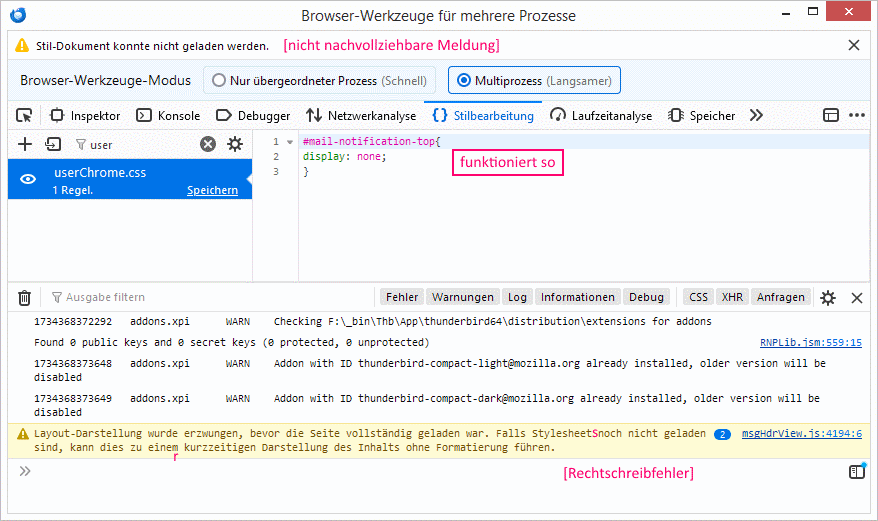Open the three-dots customize menu
Image resolution: width=878 pixels, height=521 pixels.
[x=857, y=115]
